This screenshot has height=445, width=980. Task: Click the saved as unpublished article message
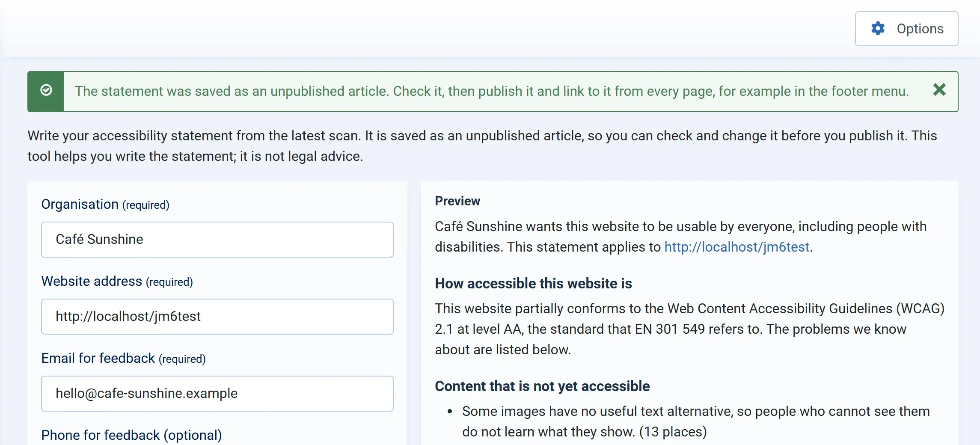492,91
